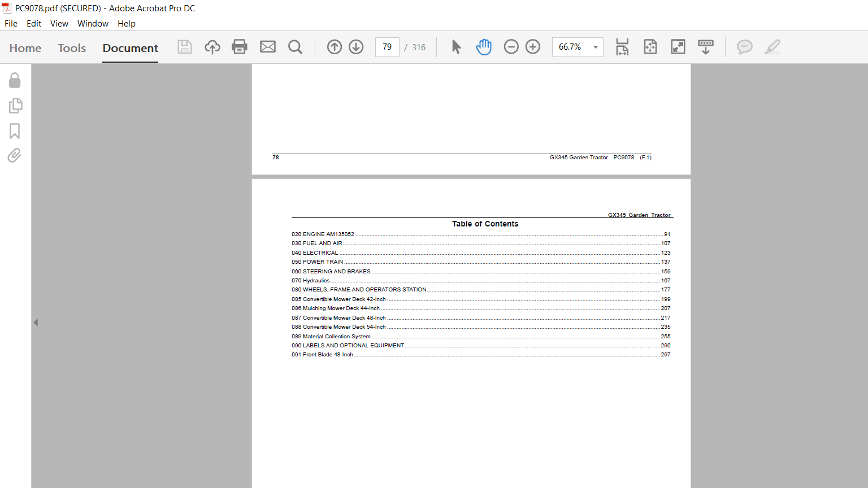Open the File menu

coord(11,24)
